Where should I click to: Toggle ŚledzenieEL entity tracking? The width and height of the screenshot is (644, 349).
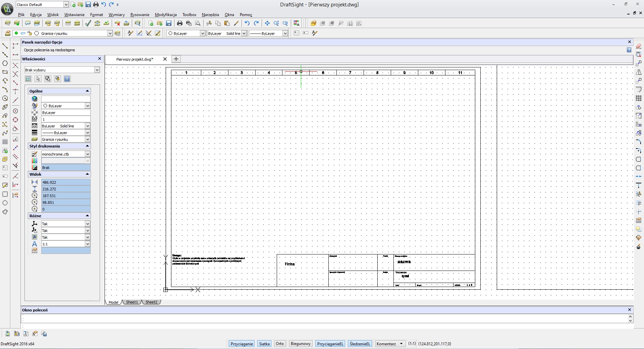[x=360, y=344]
